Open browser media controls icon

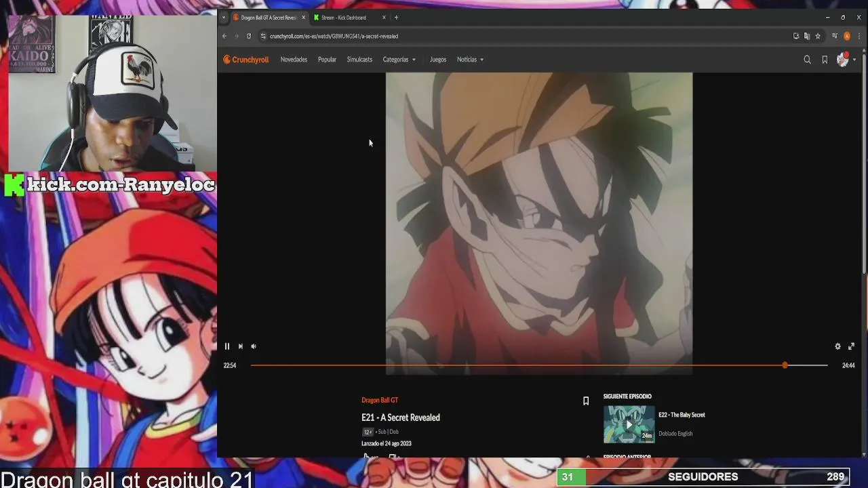pos(835,36)
